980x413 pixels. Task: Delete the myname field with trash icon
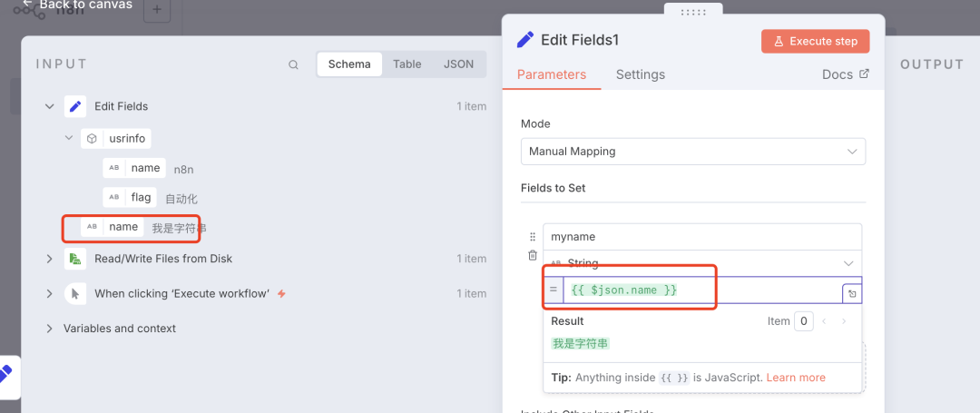click(533, 256)
